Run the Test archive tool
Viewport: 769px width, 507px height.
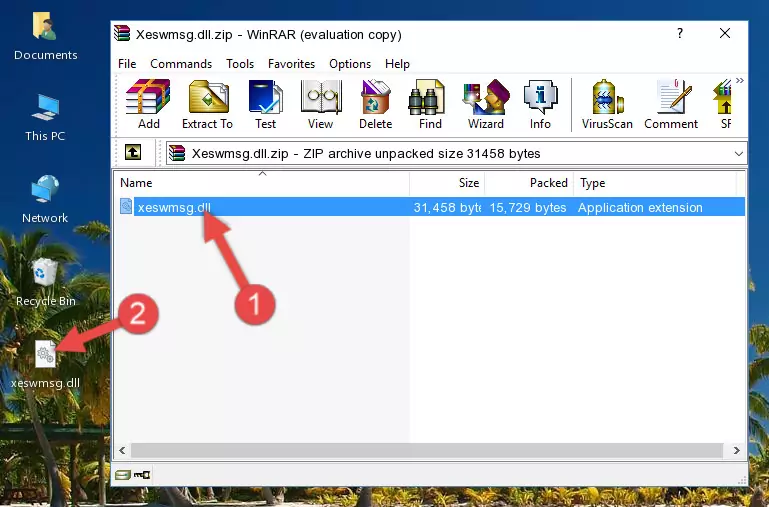pyautogui.click(x=265, y=104)
